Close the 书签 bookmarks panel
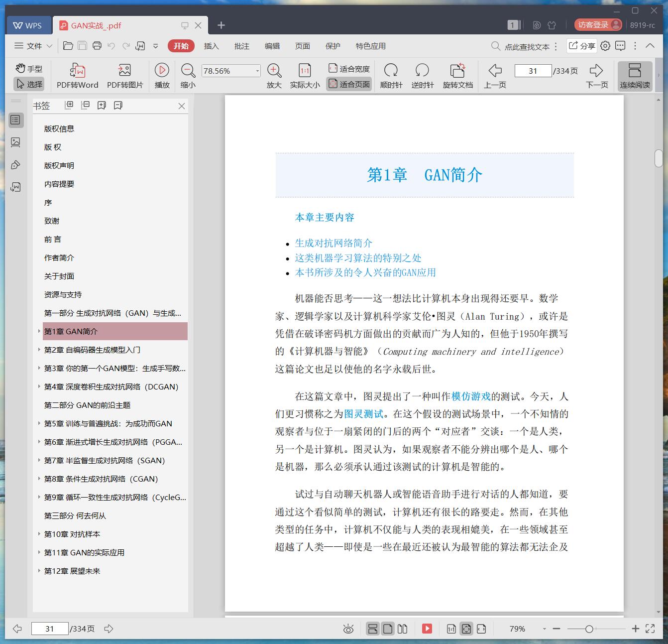This screenshot has width=668, height=644. click(x=181, y=106)
